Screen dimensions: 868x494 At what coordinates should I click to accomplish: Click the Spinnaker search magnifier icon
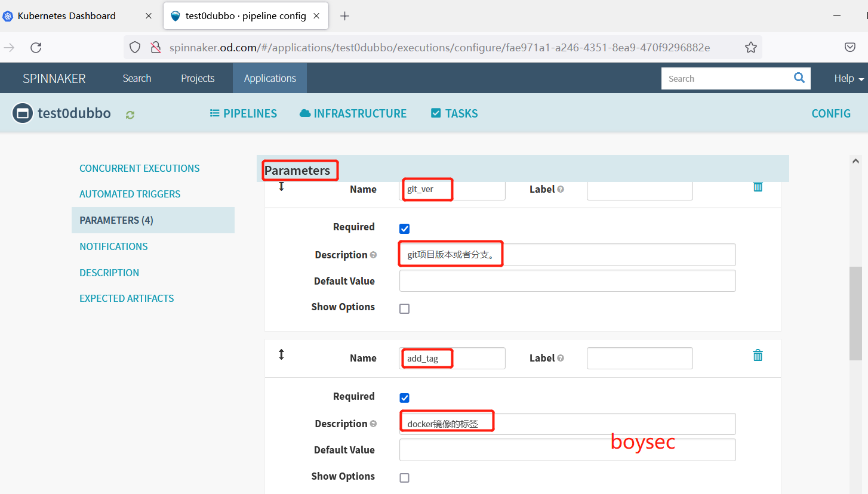coord(799,78)
